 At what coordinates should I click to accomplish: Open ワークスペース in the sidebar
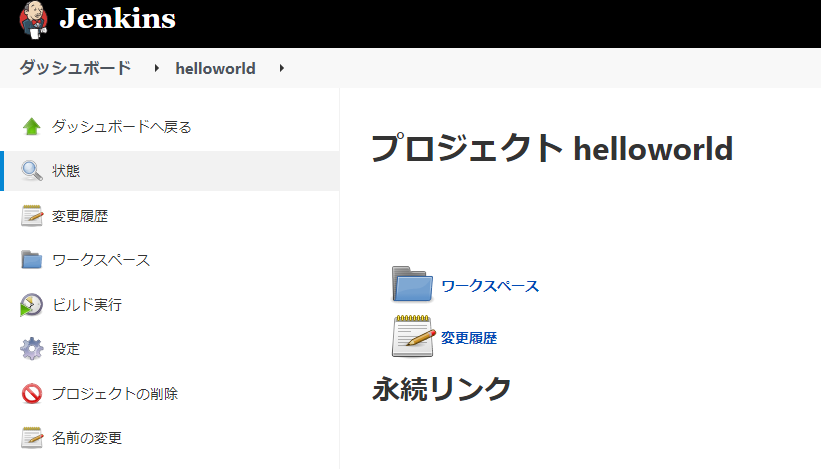(101, 260)
